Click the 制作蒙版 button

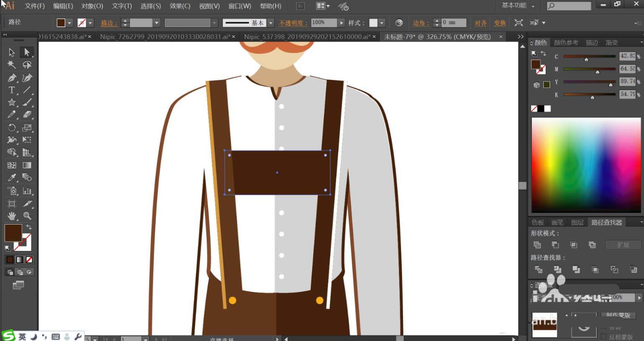[x=618, y=315]
